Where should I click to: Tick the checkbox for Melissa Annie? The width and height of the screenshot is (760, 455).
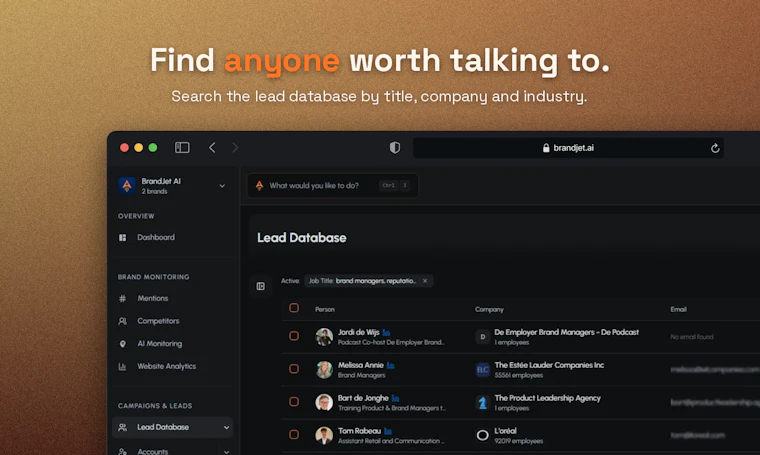294,369
